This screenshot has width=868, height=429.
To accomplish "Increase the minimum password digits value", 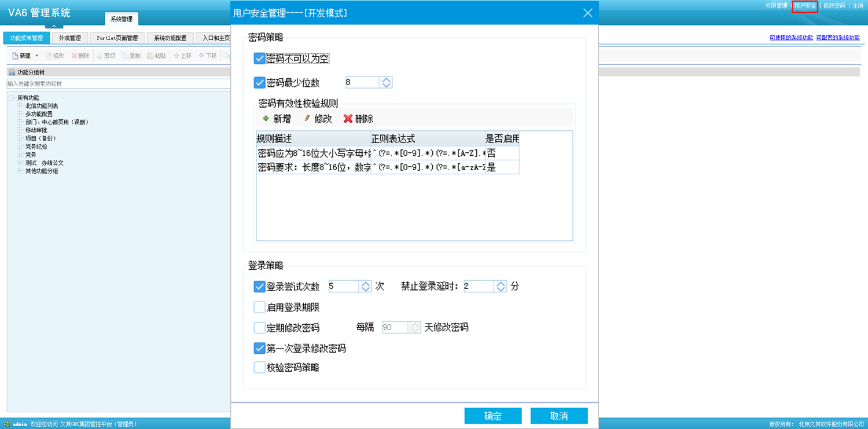I will 386,79.
